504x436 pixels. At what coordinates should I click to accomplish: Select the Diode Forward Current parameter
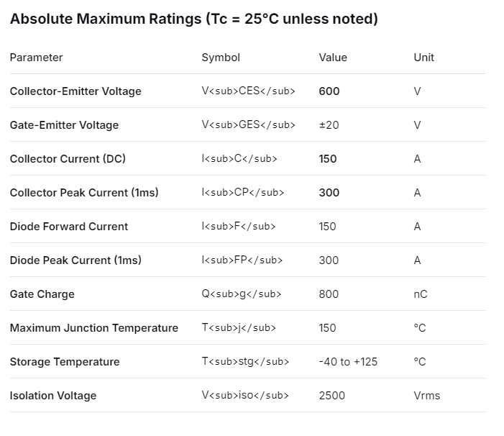point(69,227)
